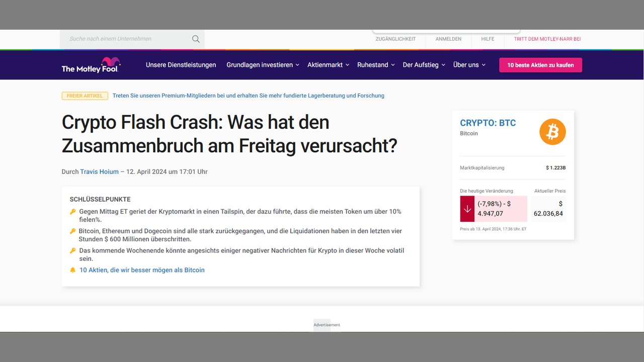Image resolution: width=644 pixels, height=362 pixels.
Task: Expand the Ruhestand menu
Action: [375, 65]
